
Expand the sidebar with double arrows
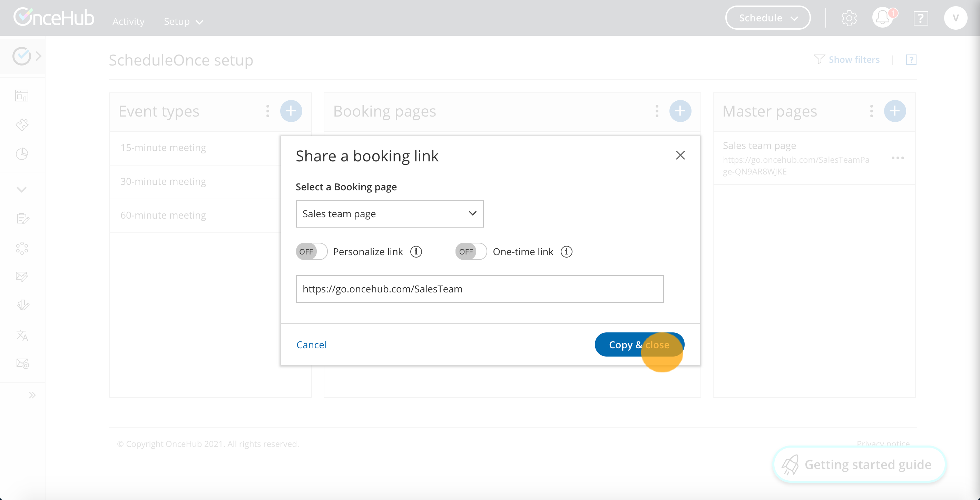[x=32, y=395]
